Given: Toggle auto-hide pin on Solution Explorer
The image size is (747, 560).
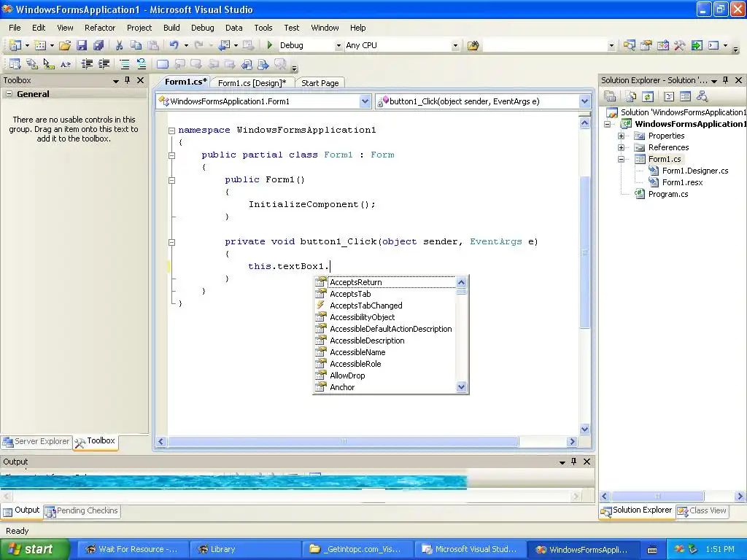Looking at the screenshot, I should point(726,80).
